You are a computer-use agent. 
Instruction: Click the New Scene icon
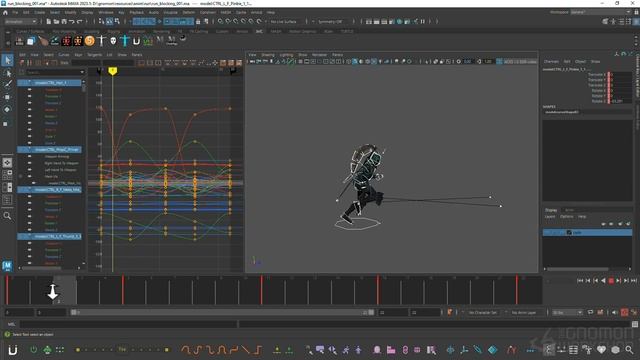48,22
